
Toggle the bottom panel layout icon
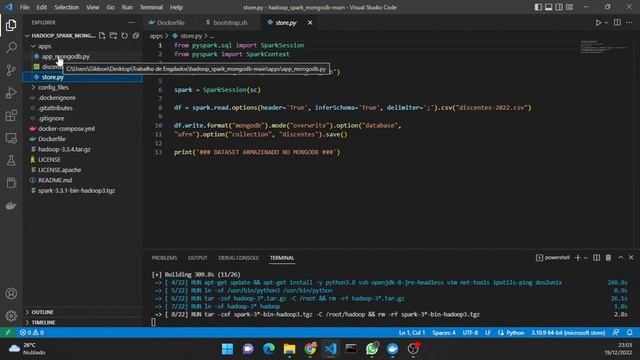(549, 7)
